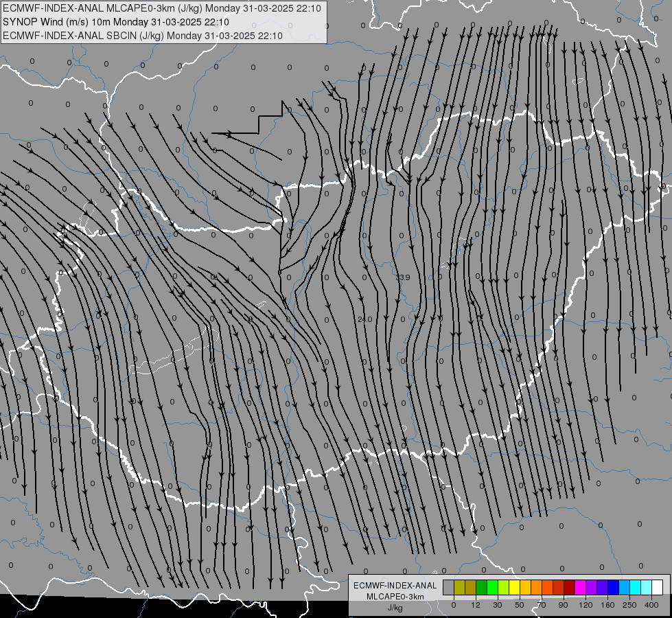Click the bright green legend swatch
Viewport: 672px width, 618px height.
pyautogui.click(x=493, y=587)
